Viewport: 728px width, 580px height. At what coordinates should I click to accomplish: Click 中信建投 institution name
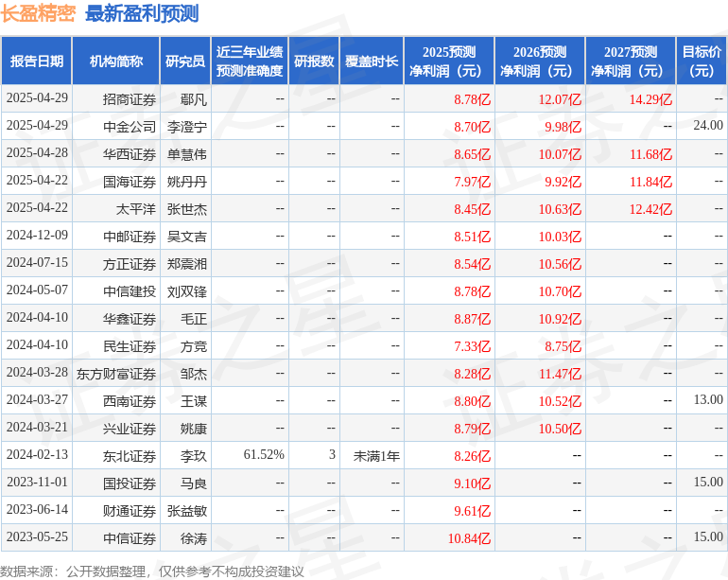click(130, 291)
